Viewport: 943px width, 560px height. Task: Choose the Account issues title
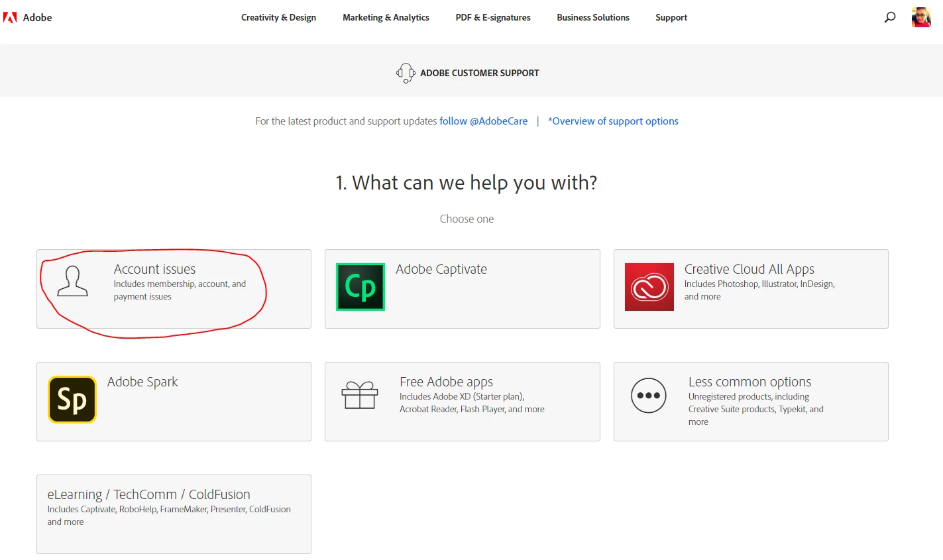click(x=154, y=269)
